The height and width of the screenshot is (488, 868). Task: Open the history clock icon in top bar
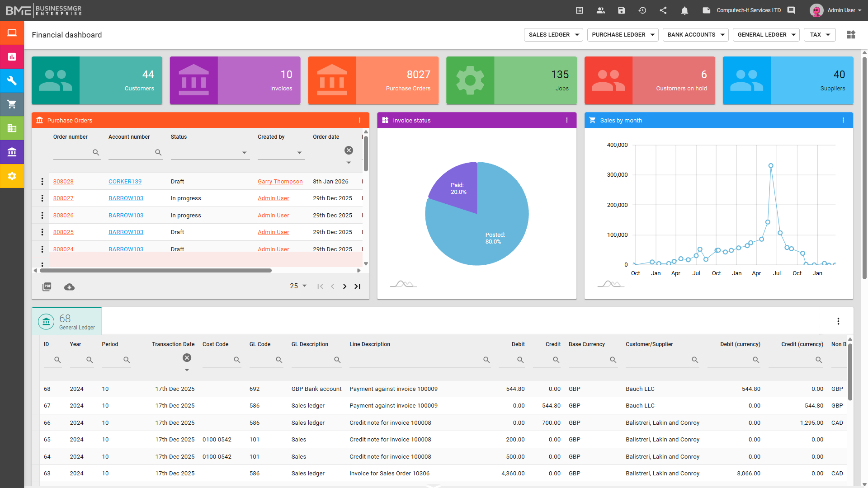(642, 10)
